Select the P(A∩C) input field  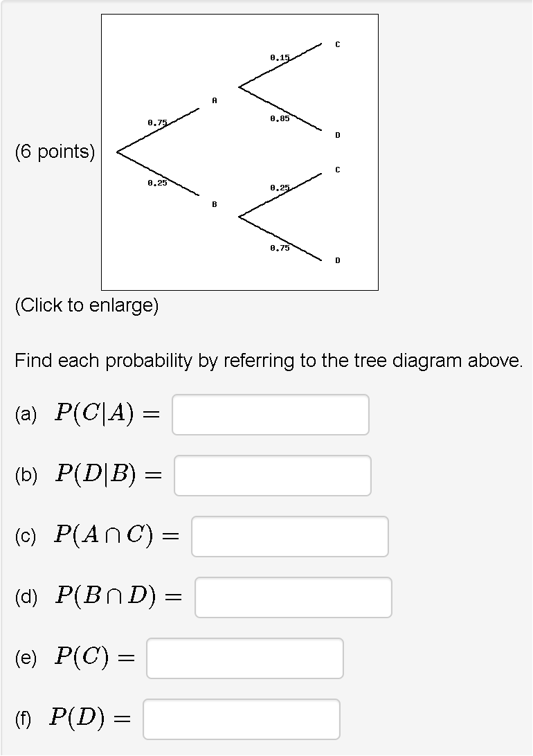pos(289,536)
